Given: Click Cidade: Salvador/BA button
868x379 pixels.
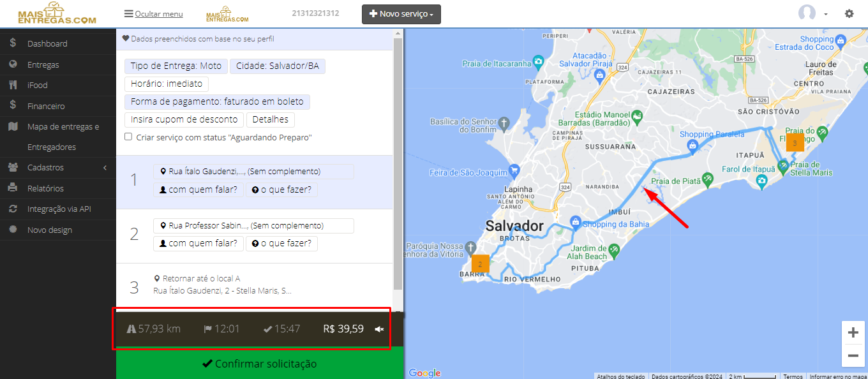Looking at the screenshot, I should click(278, 66).
